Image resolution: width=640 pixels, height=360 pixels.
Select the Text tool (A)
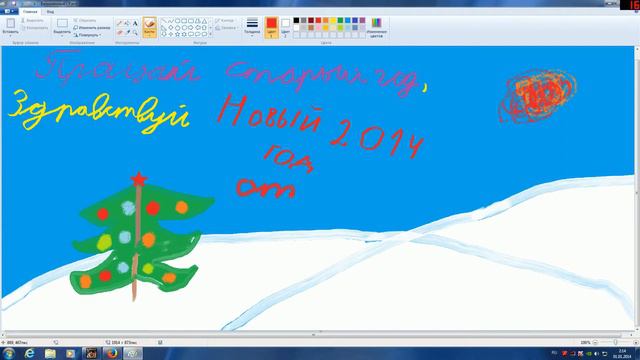pos(135,23)
